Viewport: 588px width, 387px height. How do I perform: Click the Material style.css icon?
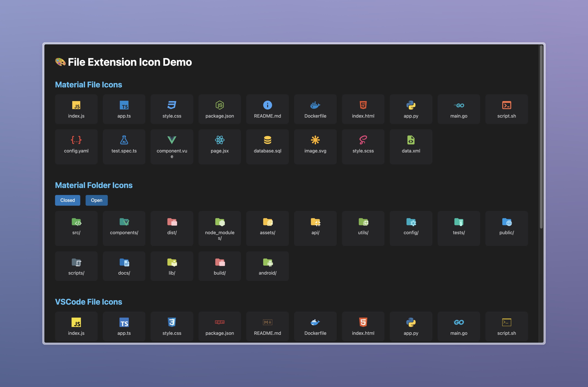click(x=172, y=105)
